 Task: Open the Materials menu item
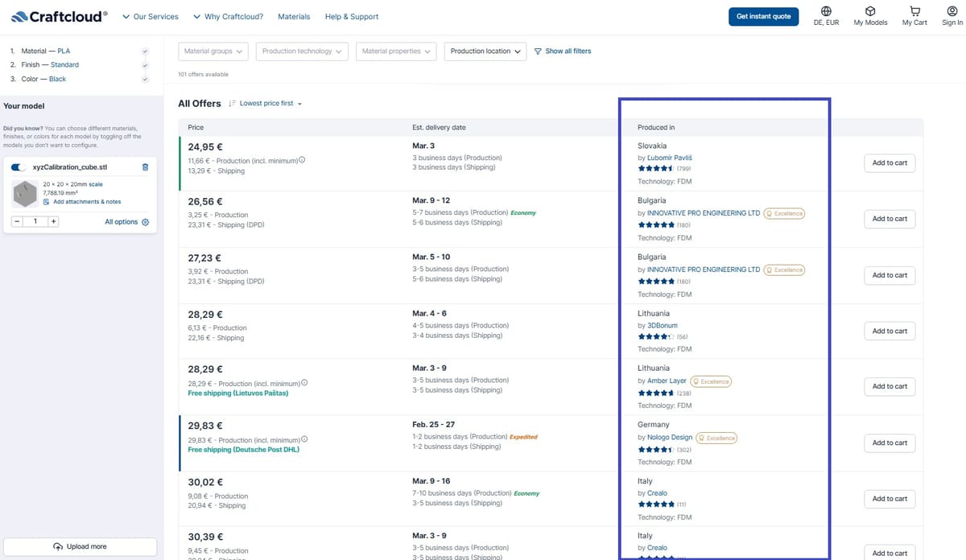pos(294,16)
